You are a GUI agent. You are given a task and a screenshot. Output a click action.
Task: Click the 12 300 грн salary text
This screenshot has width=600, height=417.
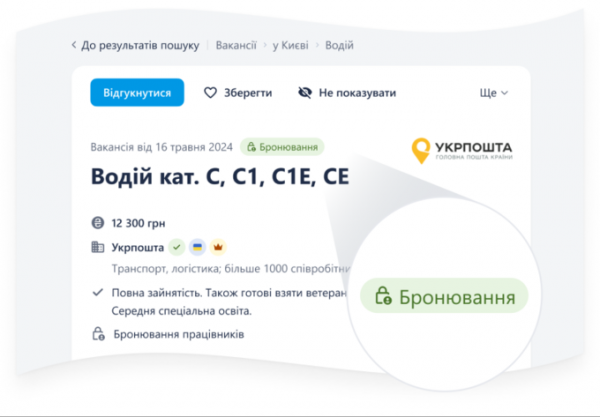click(138, 223)
